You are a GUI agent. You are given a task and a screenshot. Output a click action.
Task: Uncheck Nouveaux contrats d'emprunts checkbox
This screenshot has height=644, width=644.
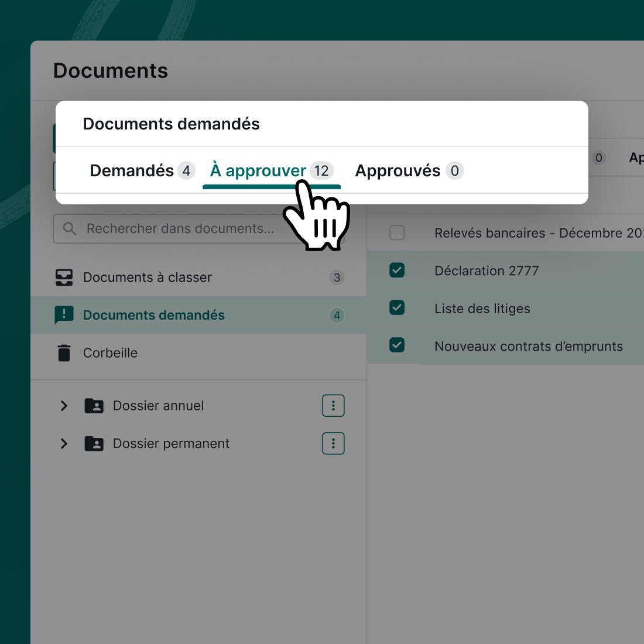[x=397, y=345]
